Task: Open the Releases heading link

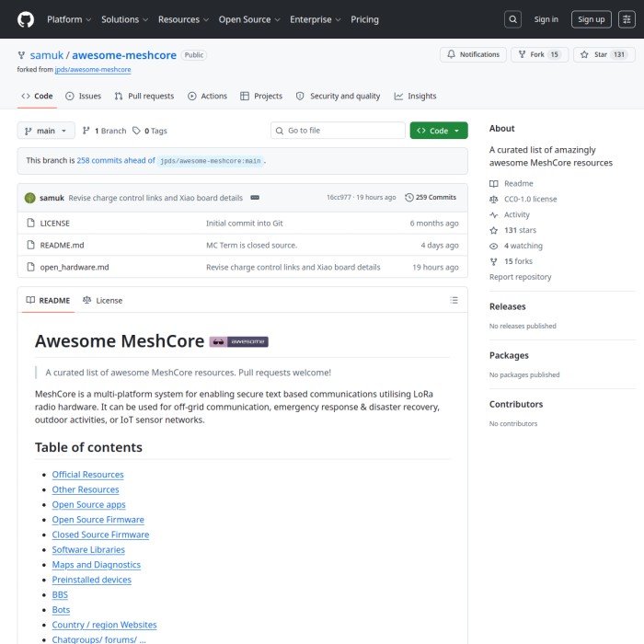Action: pyautogui.click(x=507, y=306)
